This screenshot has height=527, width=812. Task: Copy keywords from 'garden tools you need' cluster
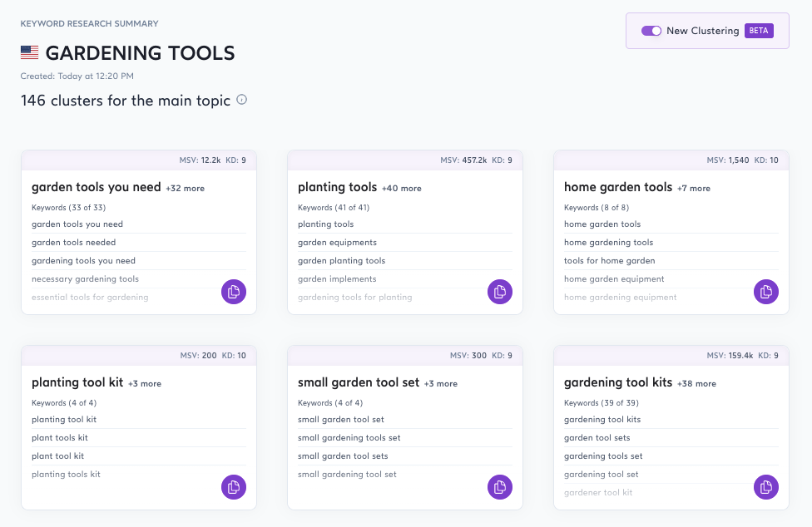[x=234, y=292]
